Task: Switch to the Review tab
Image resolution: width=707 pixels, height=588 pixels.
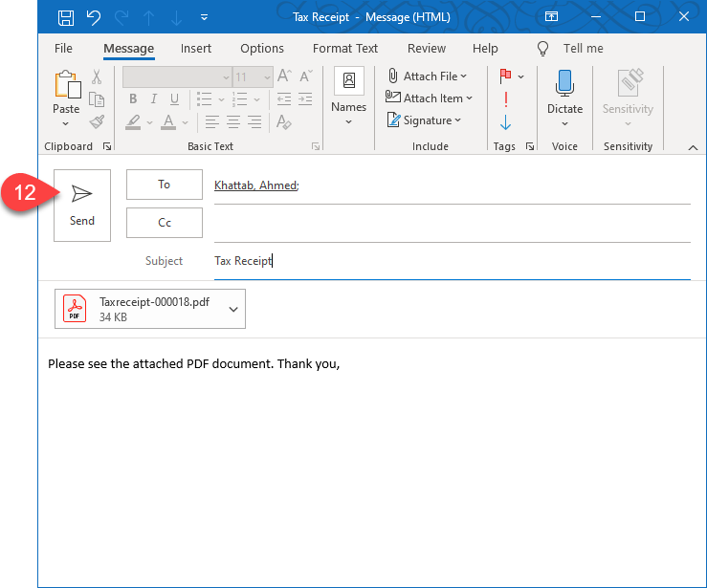Action: [427, 48]
